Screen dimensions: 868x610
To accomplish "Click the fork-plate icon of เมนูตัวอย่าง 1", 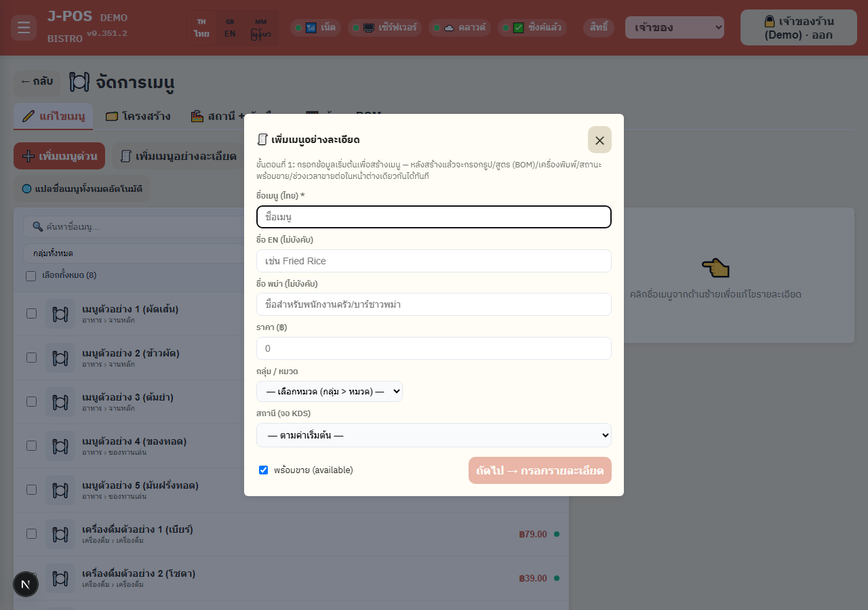I will [60, 314].
